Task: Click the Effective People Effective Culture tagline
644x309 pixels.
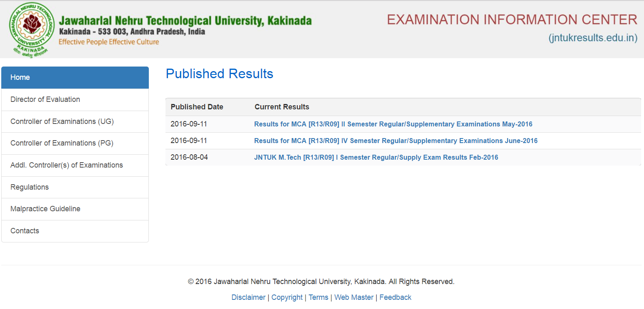Action: pos(109,42)
